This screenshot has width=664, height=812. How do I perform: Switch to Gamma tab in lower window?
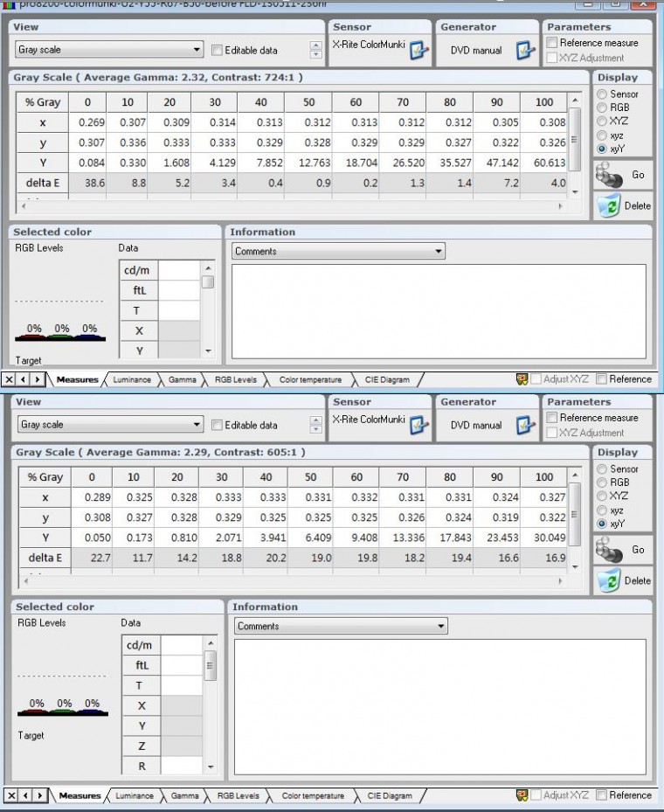[x=184, y=795]
